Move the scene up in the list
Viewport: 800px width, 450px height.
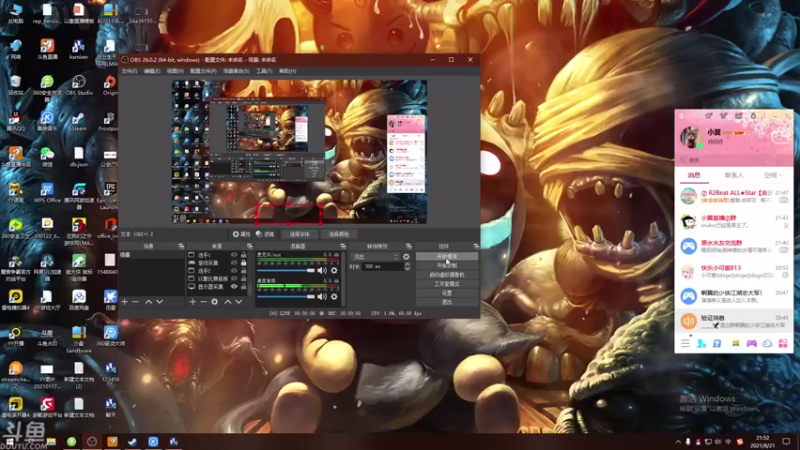coord(148,302)
